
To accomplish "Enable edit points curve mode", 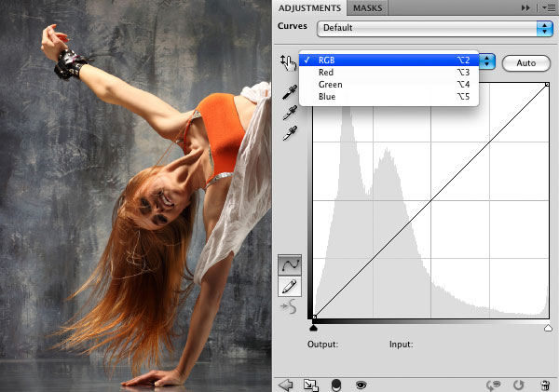I will [290, 265].
